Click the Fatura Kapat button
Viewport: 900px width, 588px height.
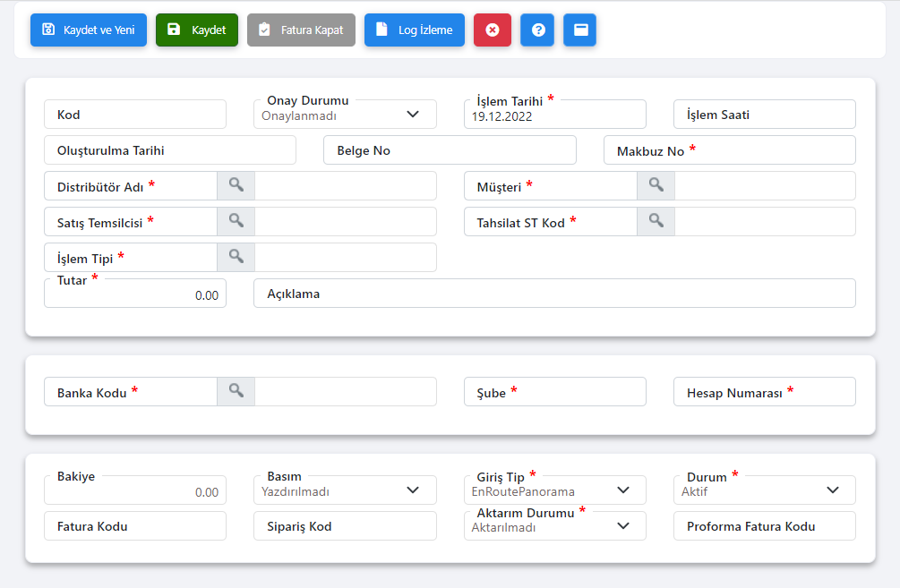(301, 30)
